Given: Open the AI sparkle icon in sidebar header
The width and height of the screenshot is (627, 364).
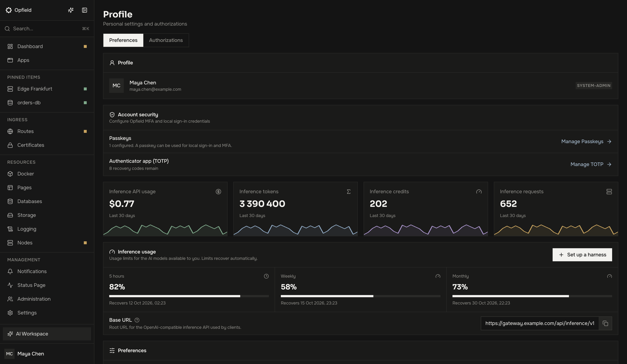Looking at the screenshot, I should [x=71, y=10].
